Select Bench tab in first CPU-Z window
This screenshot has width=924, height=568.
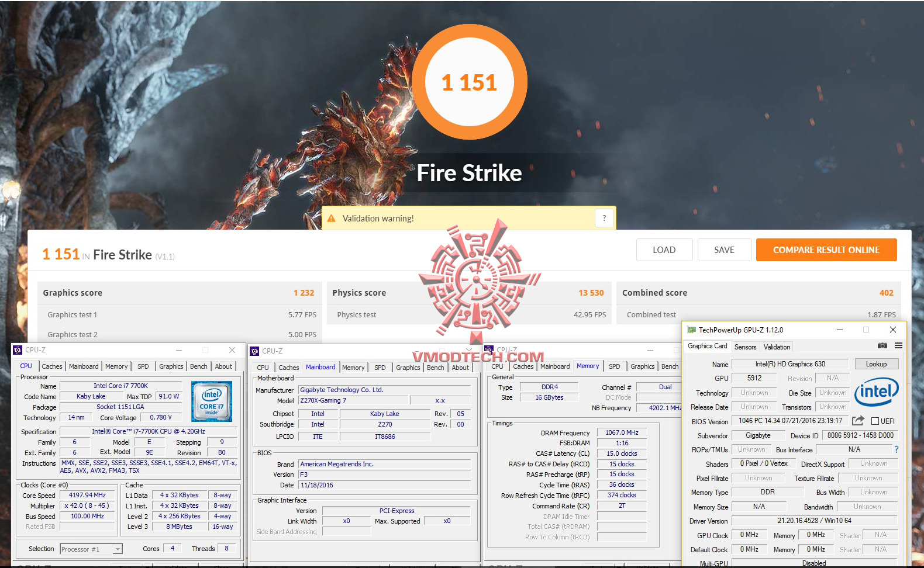point(199,366)
